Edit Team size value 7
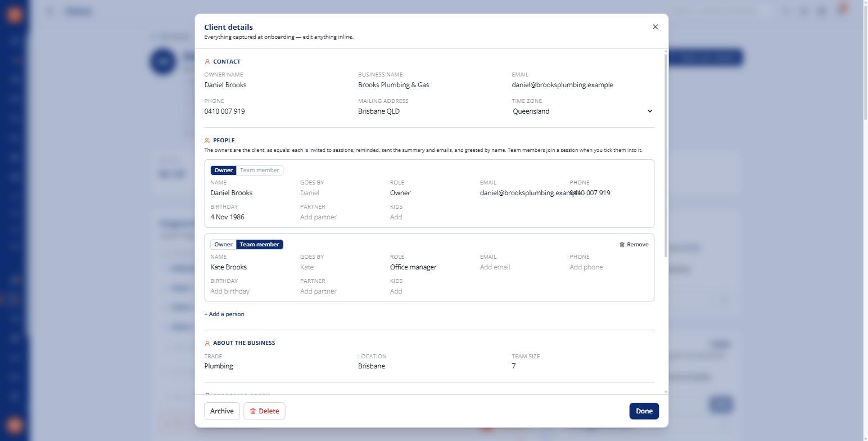The image size is (868, 441). 582,366
